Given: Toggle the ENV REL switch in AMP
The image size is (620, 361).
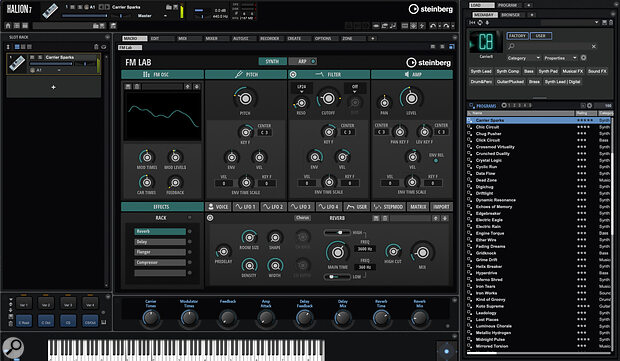Looking at the screenshot, I should pyautogui.click(x=436, y=161).
